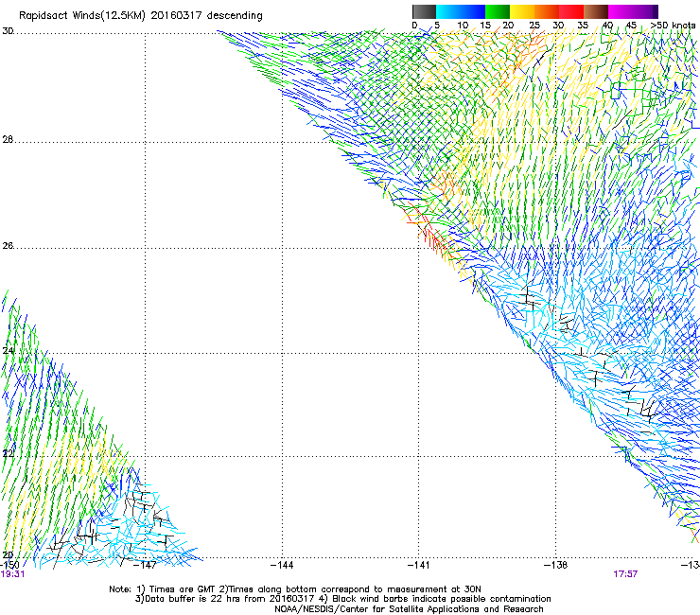Viewport: 700px width, 615px height.
Task: Select the magenta 40-45 knots legend swatch
Action: (621, 11)
